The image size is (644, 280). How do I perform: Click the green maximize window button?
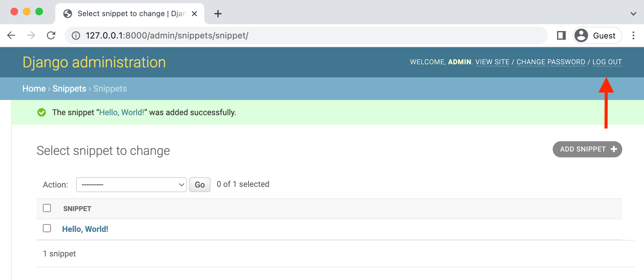39,11
